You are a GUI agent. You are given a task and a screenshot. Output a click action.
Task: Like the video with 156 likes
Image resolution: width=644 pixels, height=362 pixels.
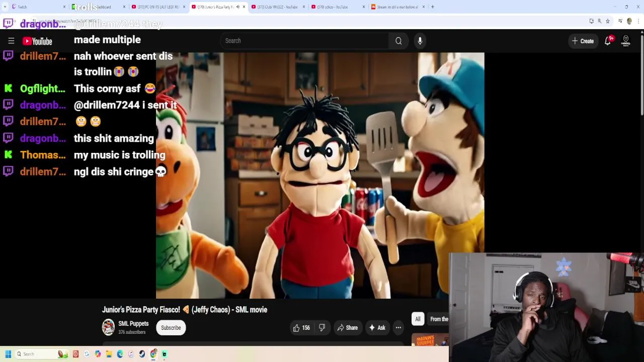tap(301, 328)
